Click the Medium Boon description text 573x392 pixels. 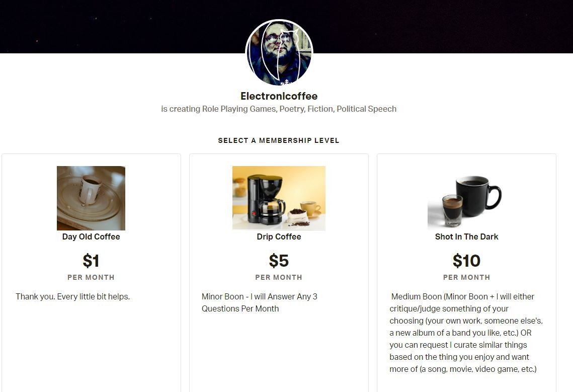466,333
